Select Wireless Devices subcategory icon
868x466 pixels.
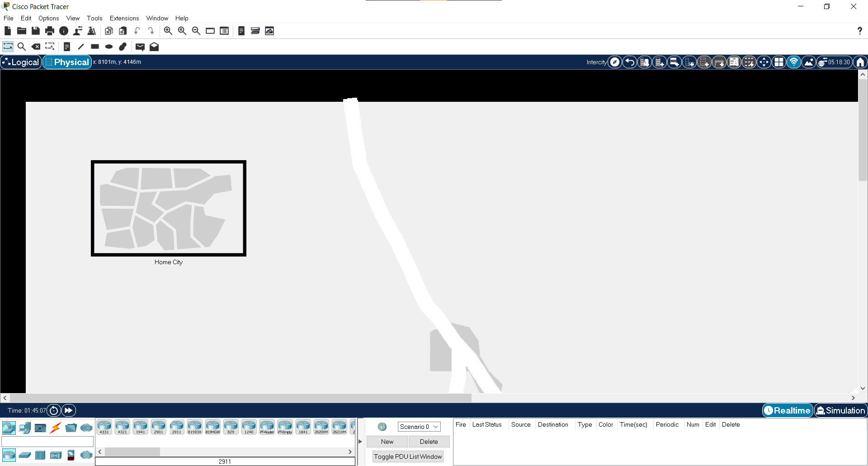click(x=56, y=455)
